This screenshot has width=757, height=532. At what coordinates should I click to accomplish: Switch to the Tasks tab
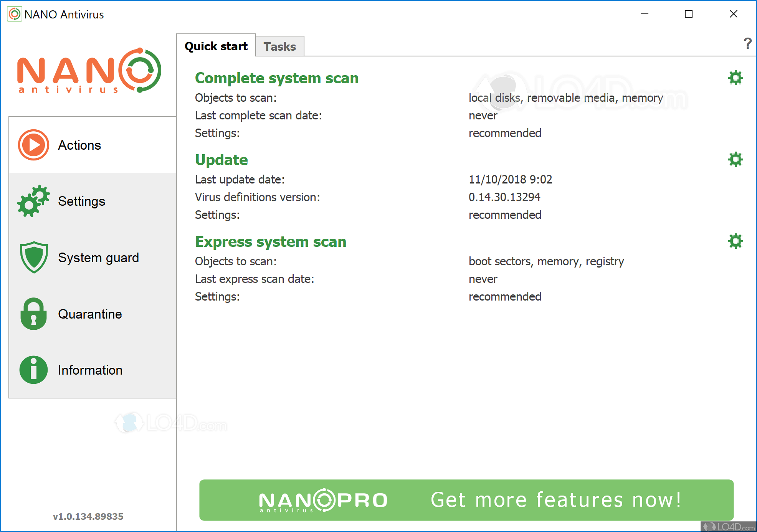click(x=280, y=46)
